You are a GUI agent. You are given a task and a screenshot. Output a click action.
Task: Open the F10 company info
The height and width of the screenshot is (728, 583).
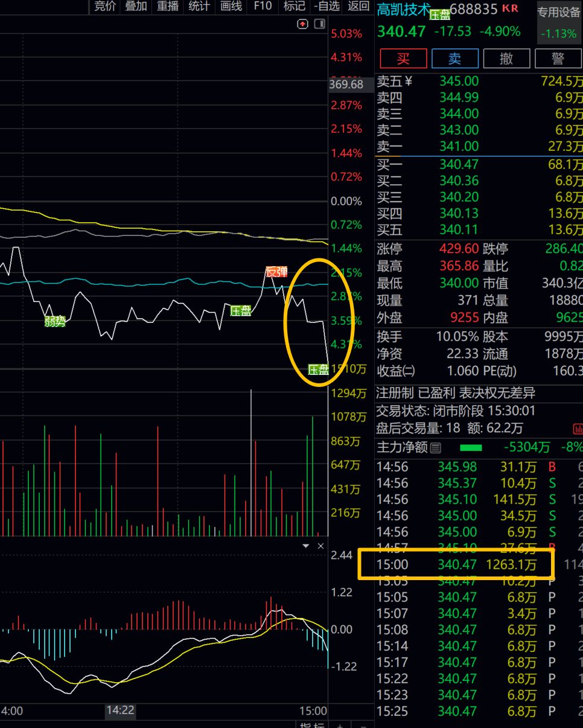click(263, 7)
